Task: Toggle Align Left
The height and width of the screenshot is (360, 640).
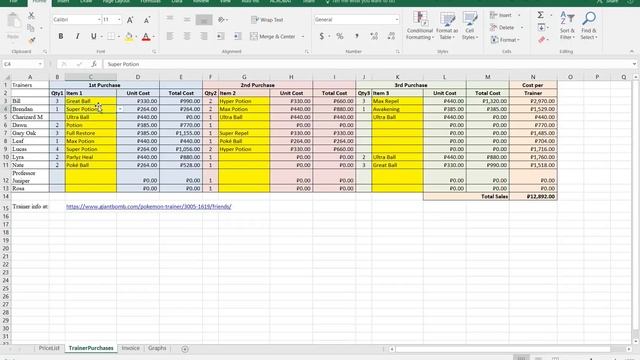Action: click(170, 36)
